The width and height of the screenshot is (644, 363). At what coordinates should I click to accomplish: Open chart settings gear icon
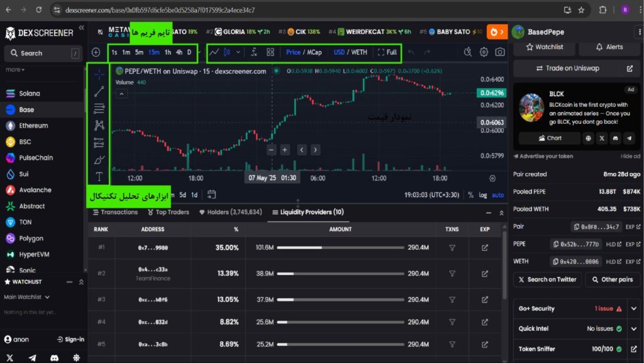point(484,52)
